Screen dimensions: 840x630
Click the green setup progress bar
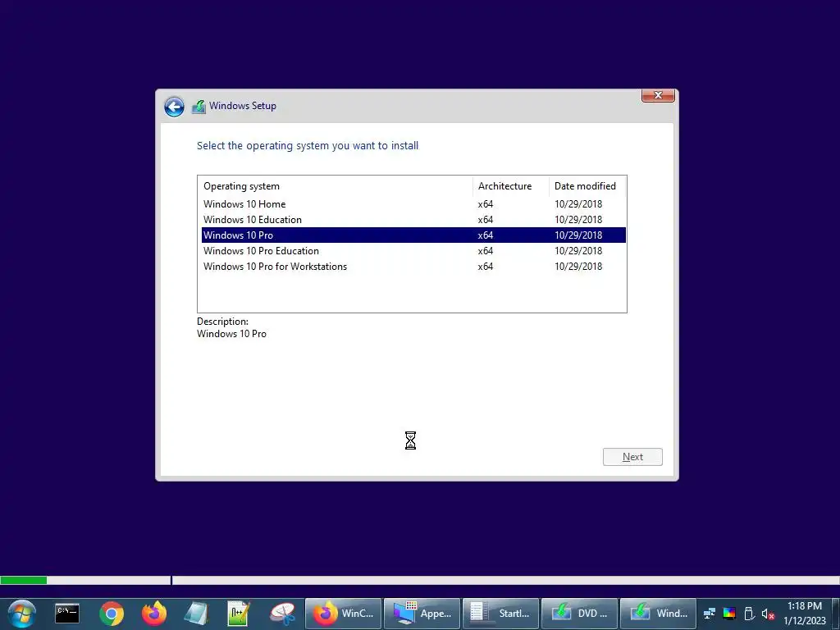pyautogui.click(x=24, y=580)
